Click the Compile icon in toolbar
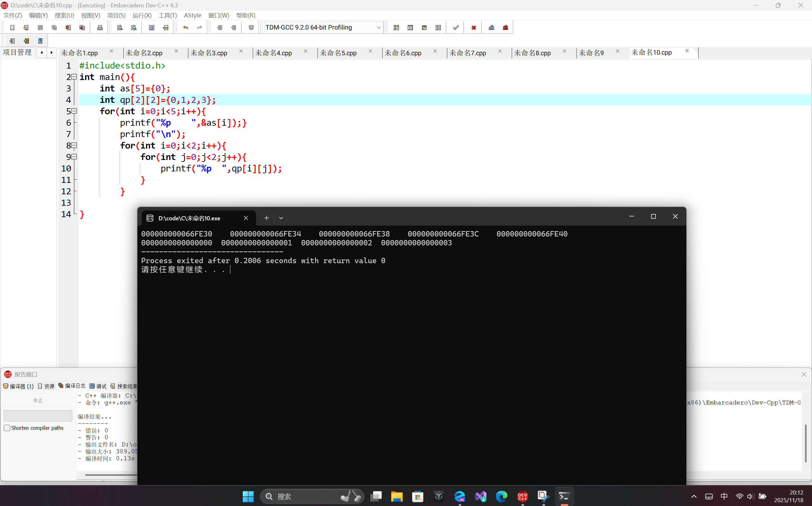 (x=396, y=27)
